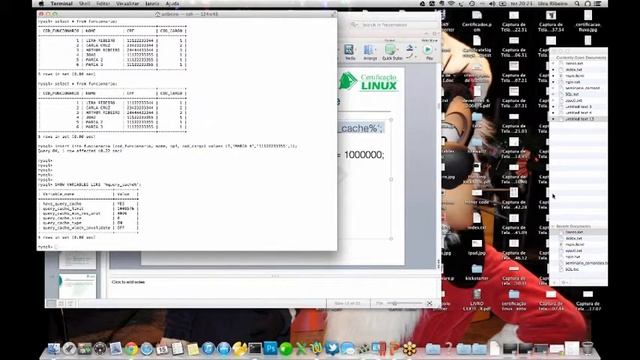Open the Janela menu
The image size is (640, 360).
152,4
